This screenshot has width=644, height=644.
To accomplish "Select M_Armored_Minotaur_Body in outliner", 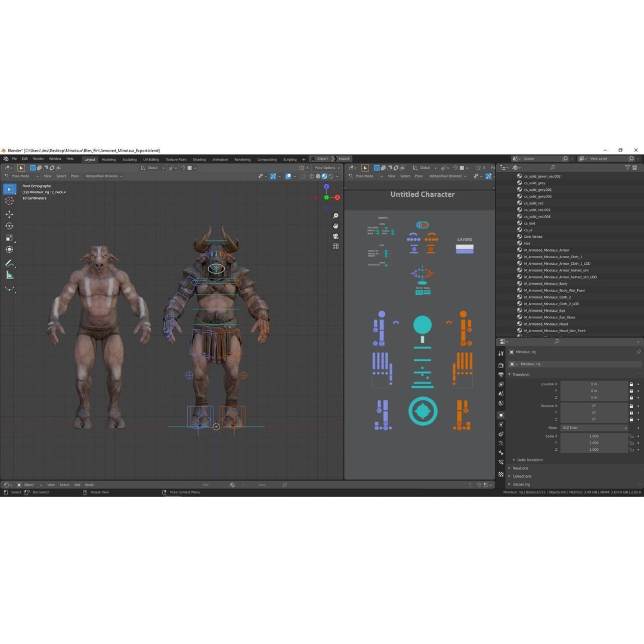I will 546,284.
